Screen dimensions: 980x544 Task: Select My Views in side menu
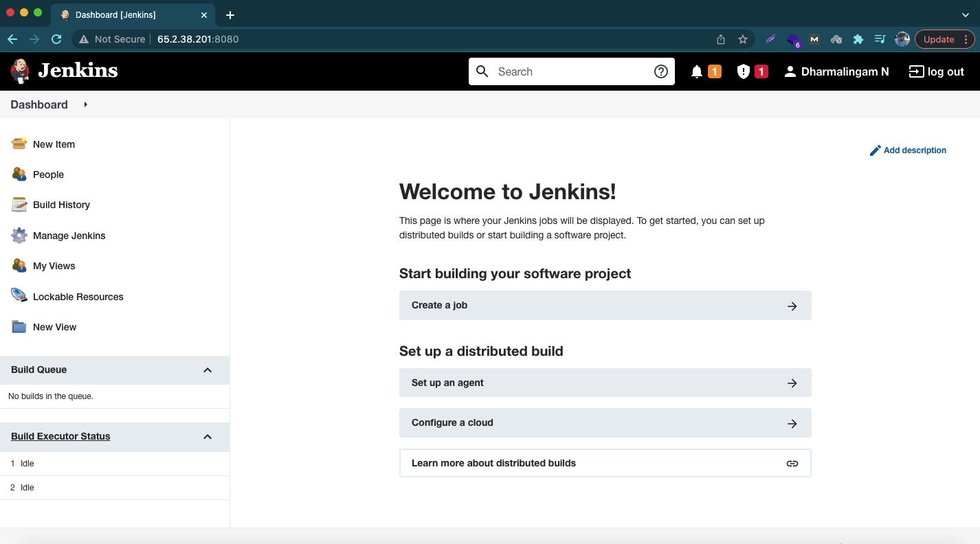click(54, 266)
